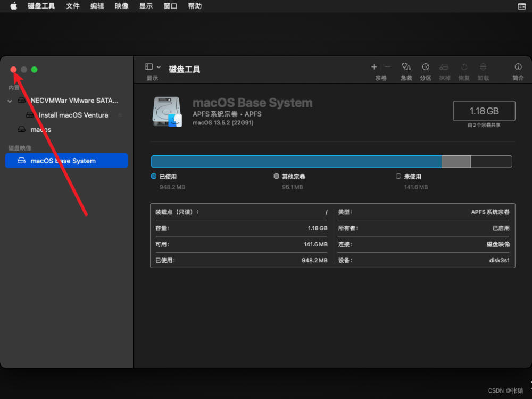
Task: Open the 显示 menu in menu bar
Action: [146, 6]
